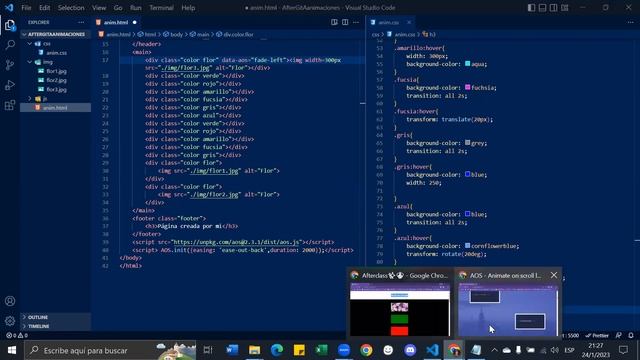The image size is (640, 360).
Task: Open the Help menu
Action: pyautogui.click(x=188, y=8)
